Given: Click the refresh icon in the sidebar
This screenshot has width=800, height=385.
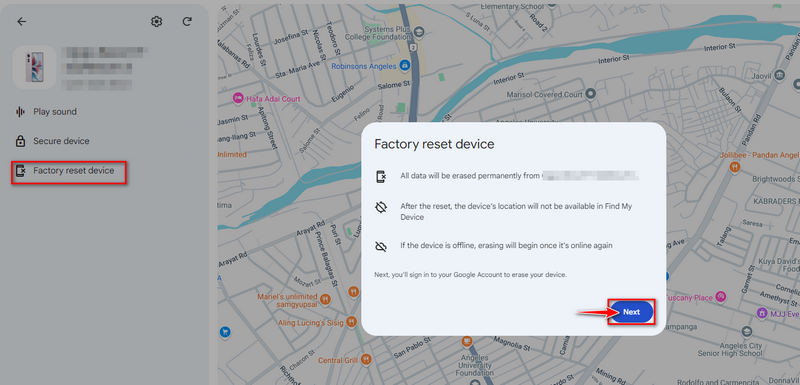Looking at the screenshot, I should (187, 21).
